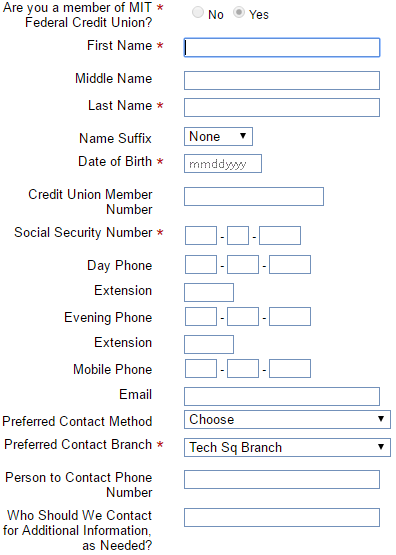Viewport: 396px width, 555px height.
Task: Click the last Mobile Phone box
Action: (x=290, y=369)
